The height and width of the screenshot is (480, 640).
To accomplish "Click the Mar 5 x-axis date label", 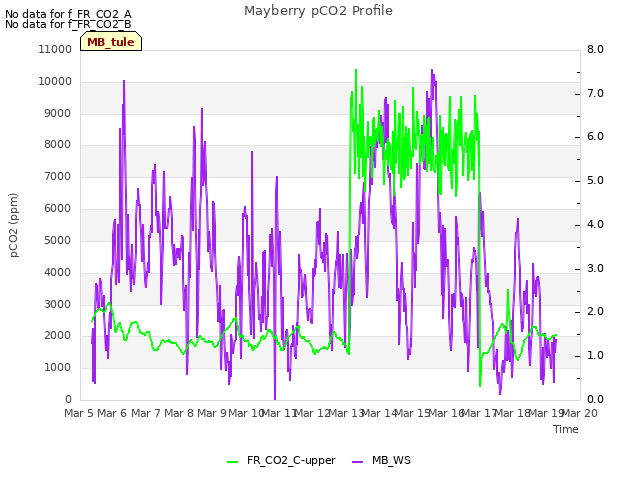I will tap(79, 413).
